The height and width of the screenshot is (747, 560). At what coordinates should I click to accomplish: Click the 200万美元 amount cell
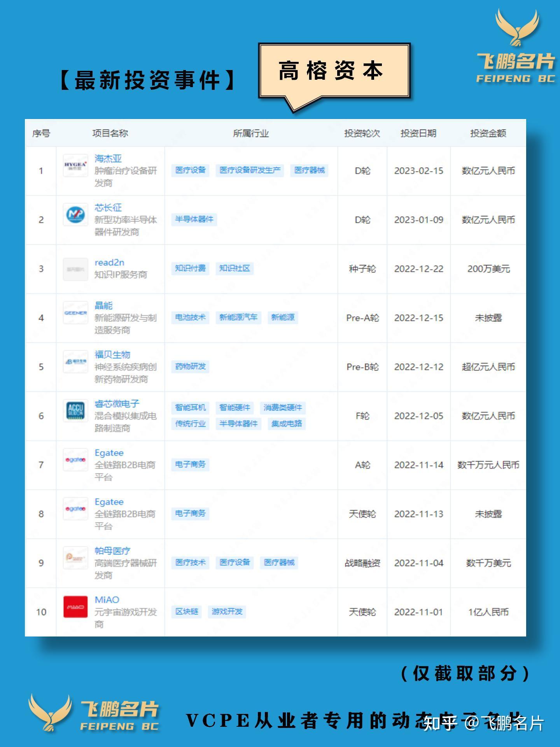488,269
